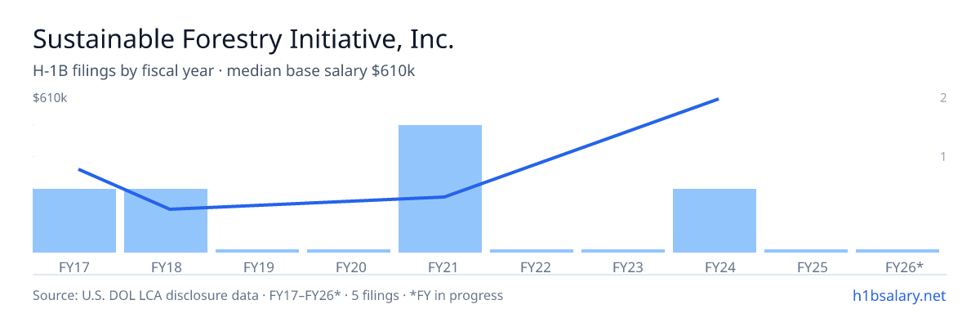980x327 pixels.
Task: Click the small FY23 bar
Action: [x=623, y=251]
